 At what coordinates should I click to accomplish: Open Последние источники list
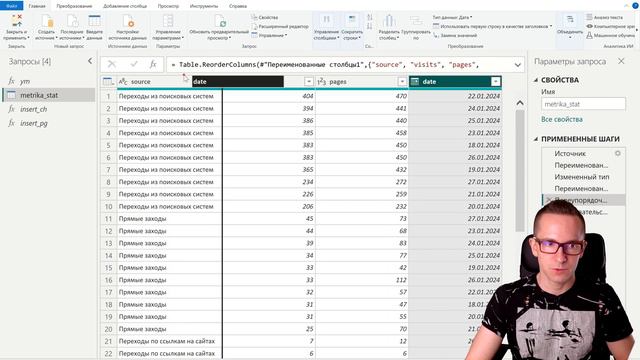click(x=72, y=27)
